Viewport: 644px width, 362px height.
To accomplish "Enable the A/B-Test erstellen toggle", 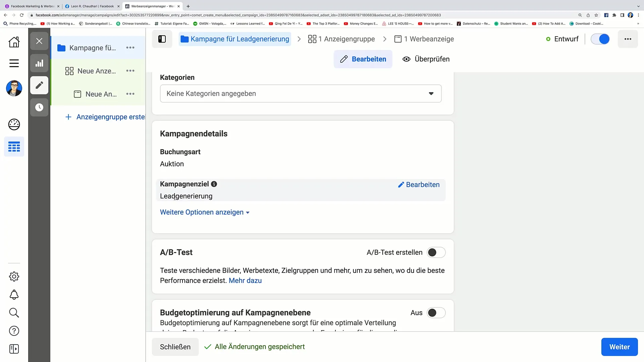I will click(x=436, y=252).
